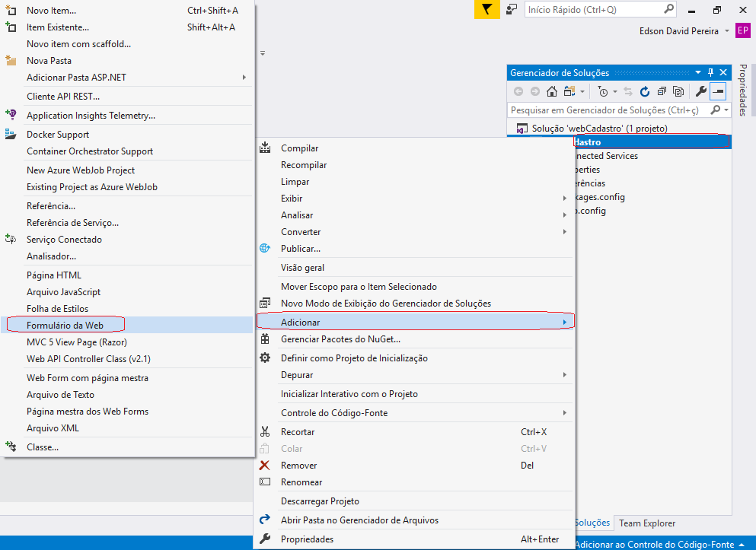This screenshot has height=550, width=756.
Task: Click the refresh icon in solution explorer toolbar
Action: (x=645, y=91)
